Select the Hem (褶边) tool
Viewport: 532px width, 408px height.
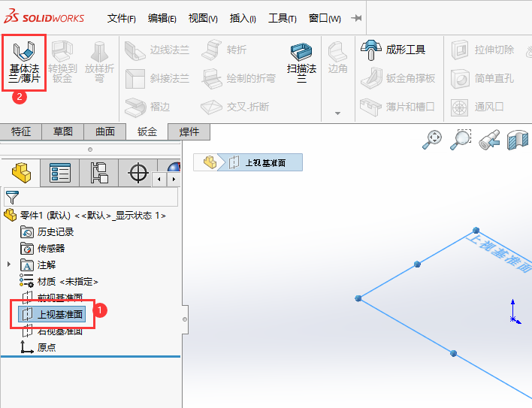(x=147, y=107)
